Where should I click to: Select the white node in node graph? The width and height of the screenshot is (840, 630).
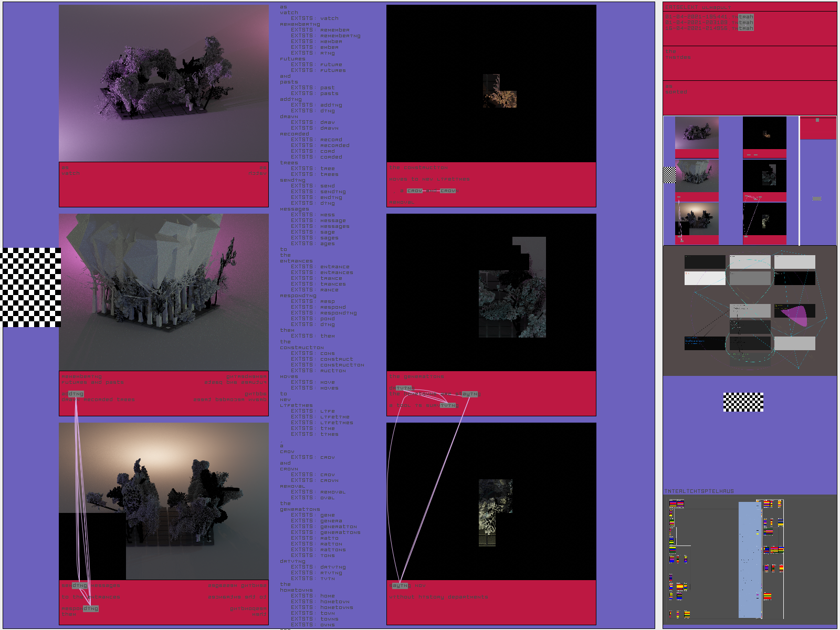(705, 278)
